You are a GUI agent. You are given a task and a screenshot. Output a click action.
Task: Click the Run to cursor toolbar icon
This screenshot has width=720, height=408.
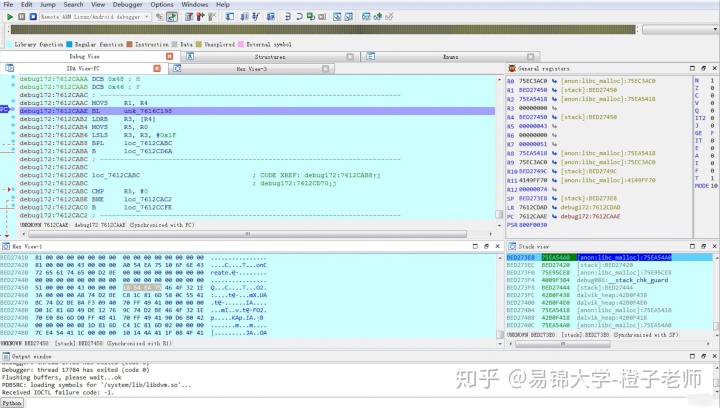(270, 17)
